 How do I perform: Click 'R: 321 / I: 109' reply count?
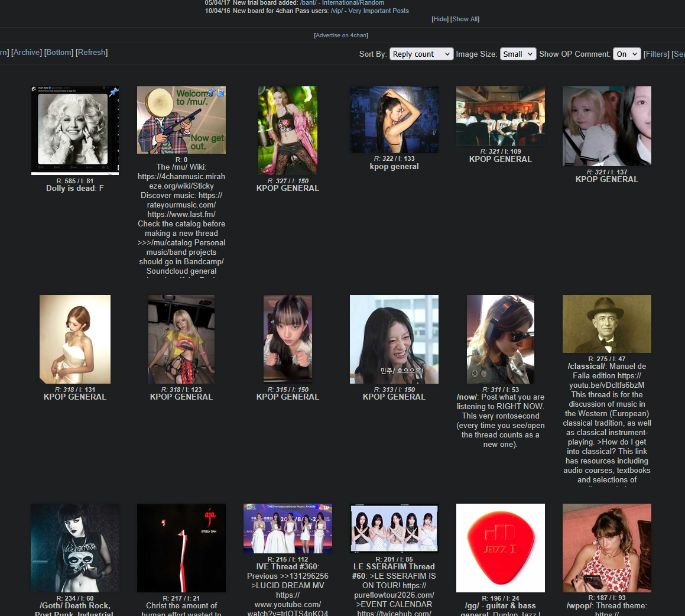pos(500,151)
